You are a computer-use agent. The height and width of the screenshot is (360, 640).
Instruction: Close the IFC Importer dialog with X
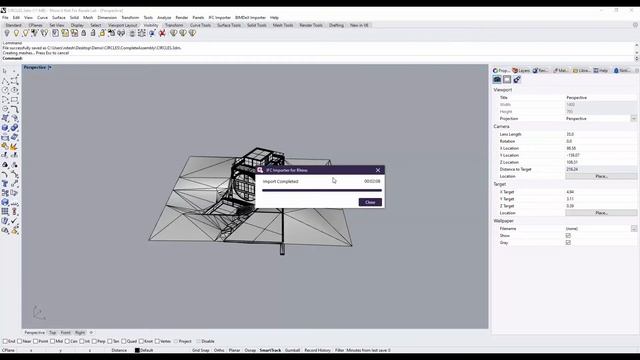click(378, 170)
